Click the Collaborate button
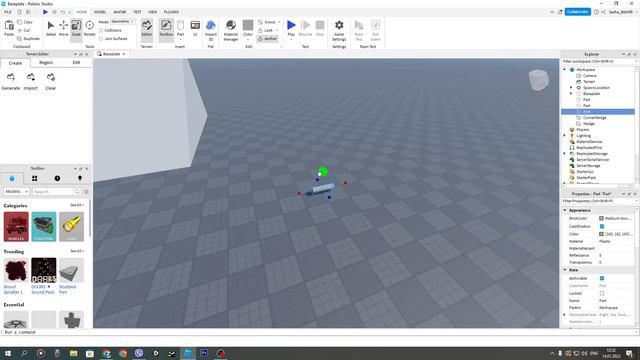This screenshot has height=360, width=640. coord(578,12)
